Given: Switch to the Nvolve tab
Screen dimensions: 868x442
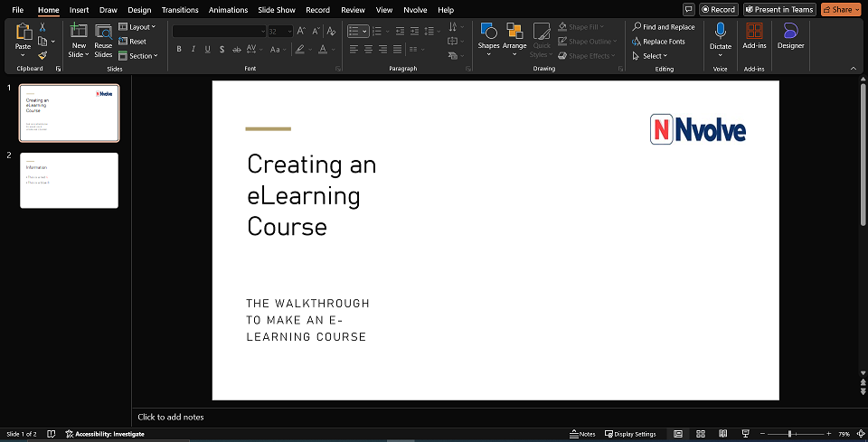Looking at the screenshot, I should 415,9.
